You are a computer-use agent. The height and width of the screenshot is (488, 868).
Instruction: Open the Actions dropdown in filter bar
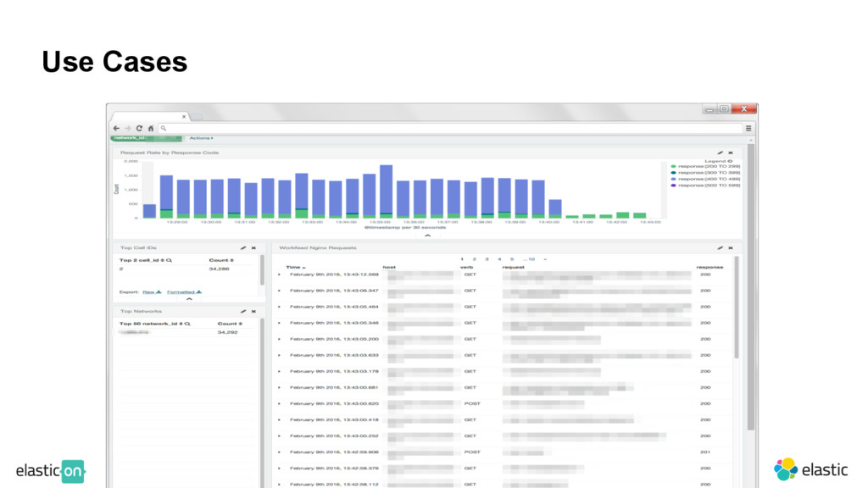(201, 138)
